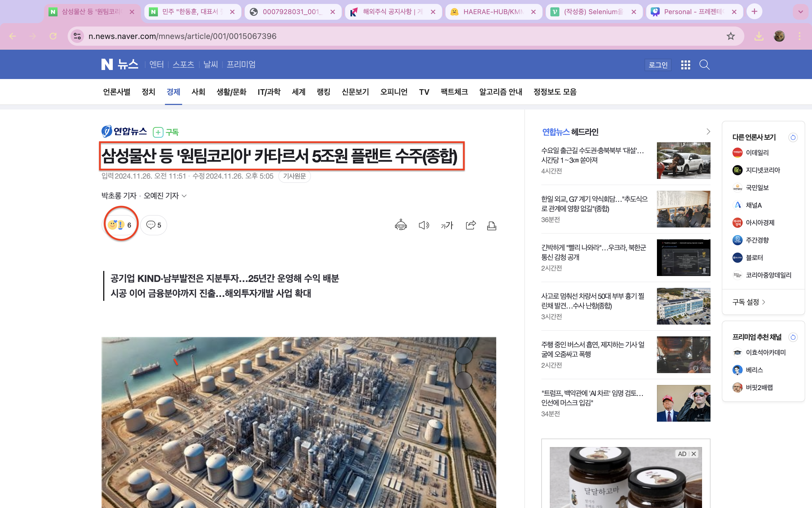The image size is (812, 508).
Task: Open the 지디넷코리아 press link
Action: pyautogui.click(x=756, y=170)
